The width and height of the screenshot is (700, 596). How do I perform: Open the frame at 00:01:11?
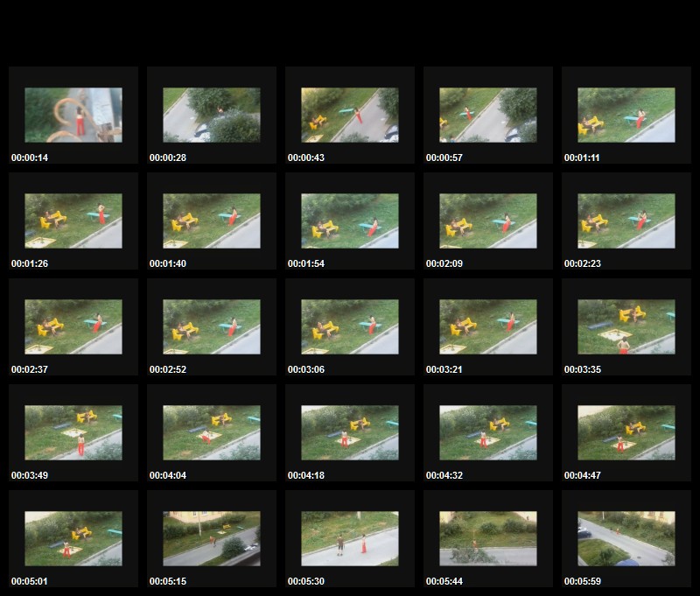[x=626, y=115]
